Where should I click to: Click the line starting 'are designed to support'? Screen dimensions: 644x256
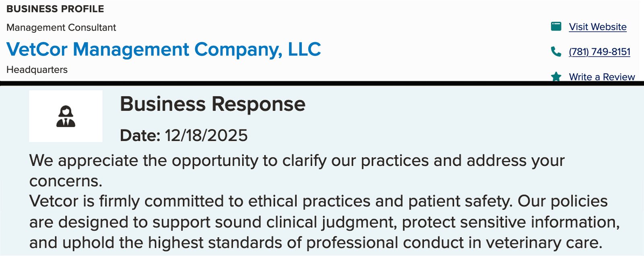324,222
